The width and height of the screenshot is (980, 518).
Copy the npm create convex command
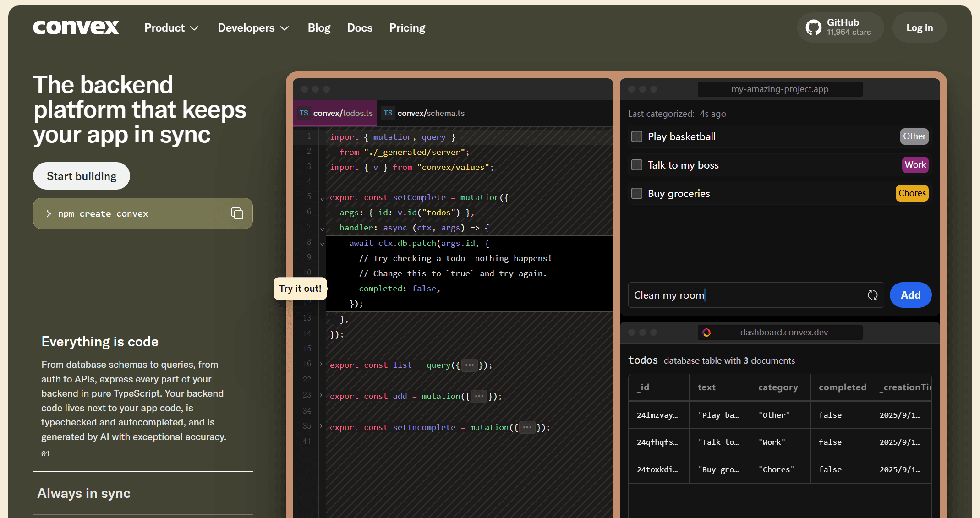point(237,213)
